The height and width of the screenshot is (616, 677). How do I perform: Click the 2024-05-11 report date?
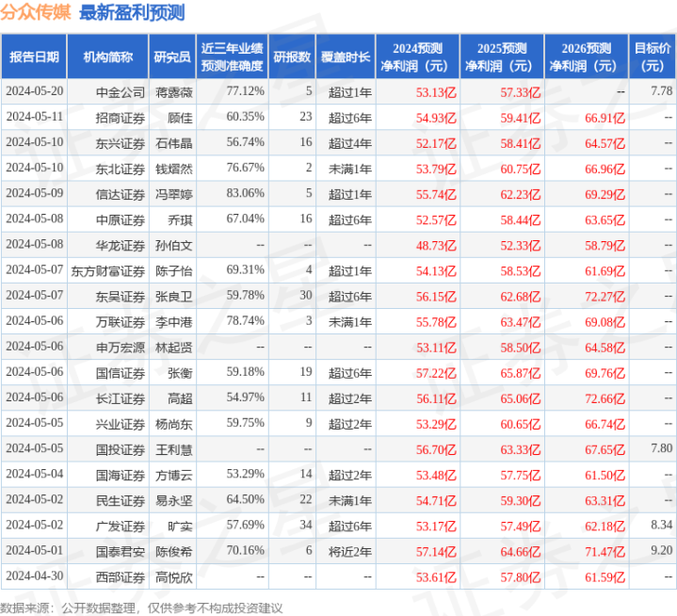pos(35,117)
